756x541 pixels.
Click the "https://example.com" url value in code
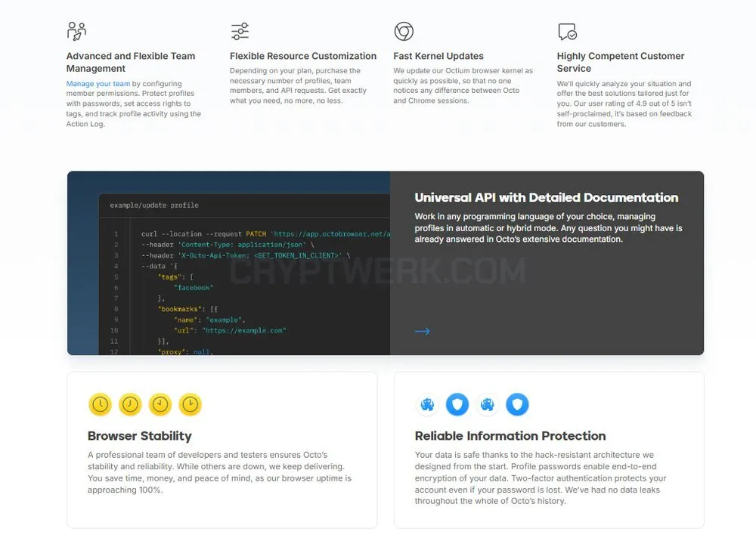[x=243, y=330]
